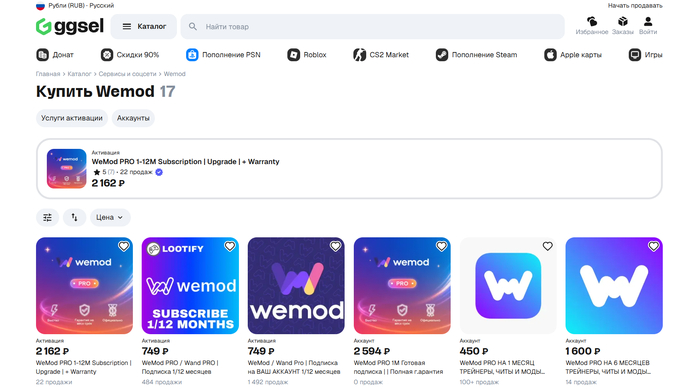Screen dimensions: 700x389
Task: Expand the Цена dropdown
Action: coord(110,218)
